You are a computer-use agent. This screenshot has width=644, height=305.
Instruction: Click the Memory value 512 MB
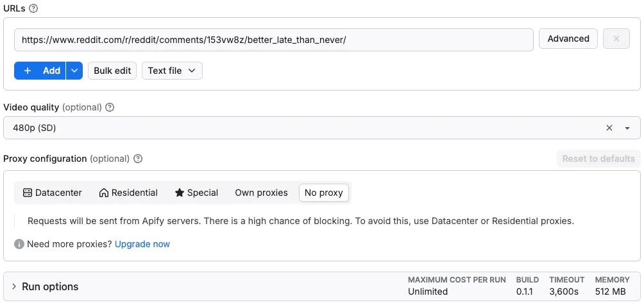click(610, 292)
